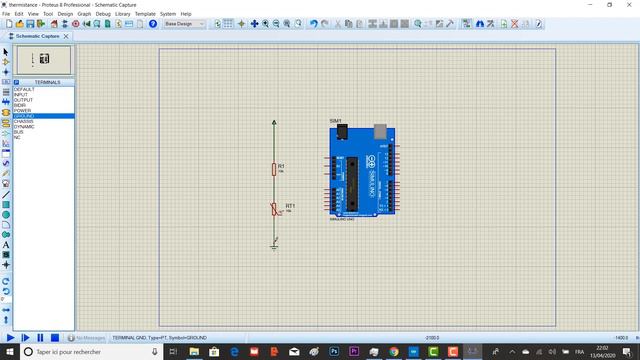Select the 2D text 'A' tool
Viewport: 640px width, 360px height.
6,245
